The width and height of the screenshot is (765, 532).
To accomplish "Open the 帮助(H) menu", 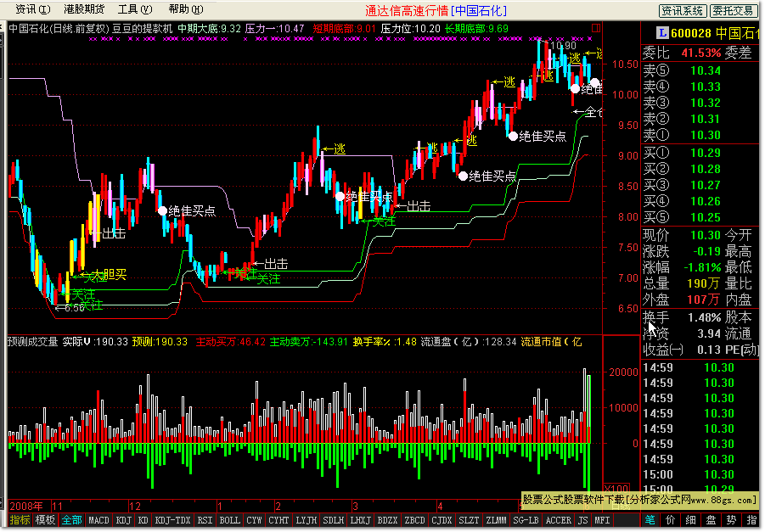I will (x=185, y=9).
